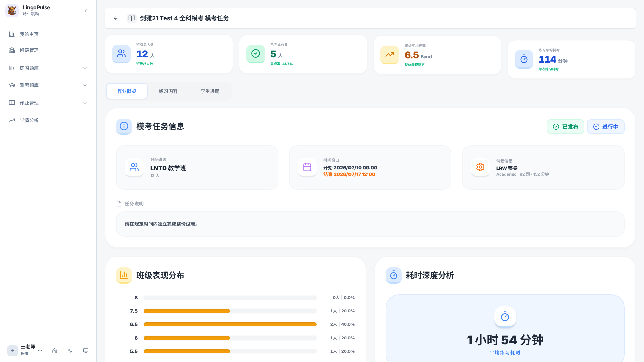This screenshot has height=362, width=644.
Task: Expand the 练习题库 menu chevron
Action: (x=85, y=68)
